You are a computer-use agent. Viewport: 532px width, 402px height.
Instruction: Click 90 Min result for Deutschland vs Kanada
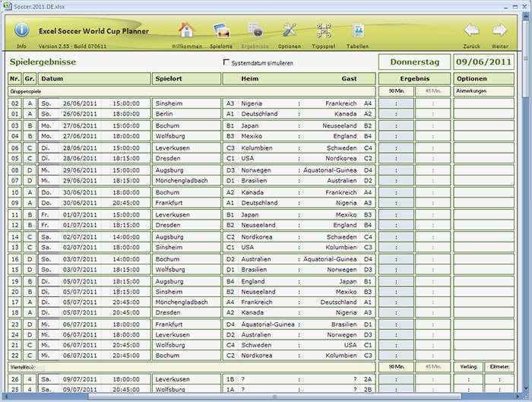pos(396,114)
